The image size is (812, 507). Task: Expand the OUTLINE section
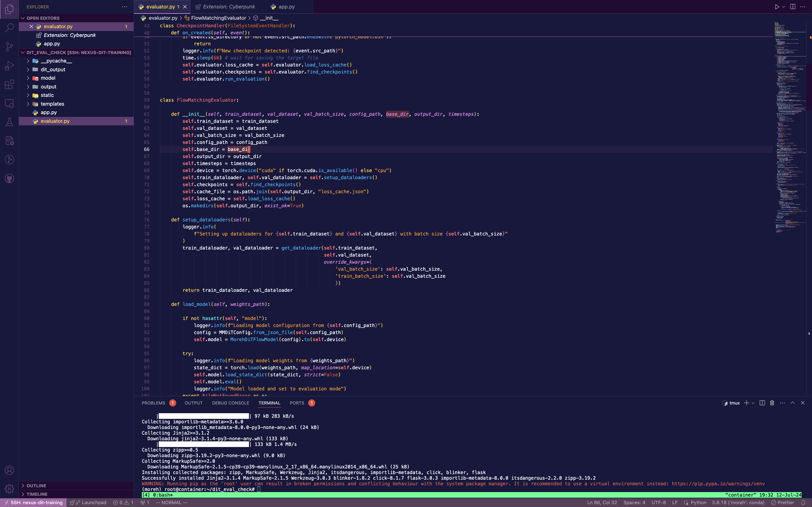tap(36, 486)
